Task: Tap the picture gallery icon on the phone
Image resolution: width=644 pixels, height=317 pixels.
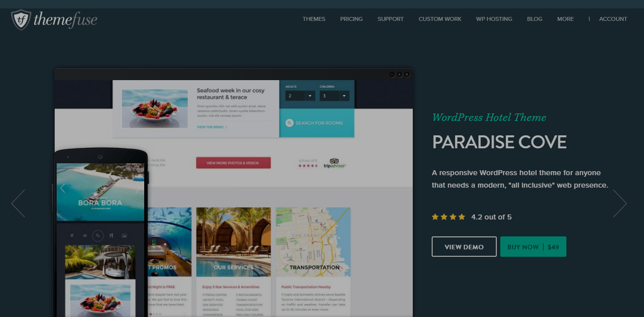Action: (124, 235)
